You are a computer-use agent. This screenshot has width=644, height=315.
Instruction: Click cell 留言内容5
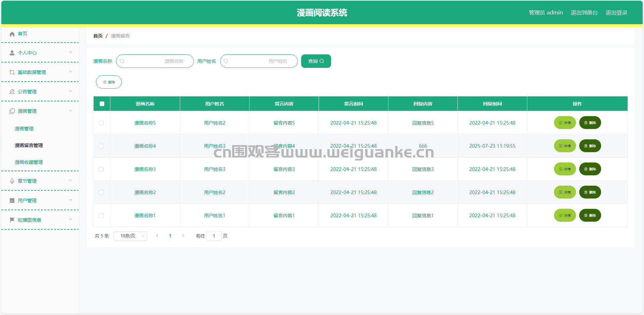[x=284, y=123]
